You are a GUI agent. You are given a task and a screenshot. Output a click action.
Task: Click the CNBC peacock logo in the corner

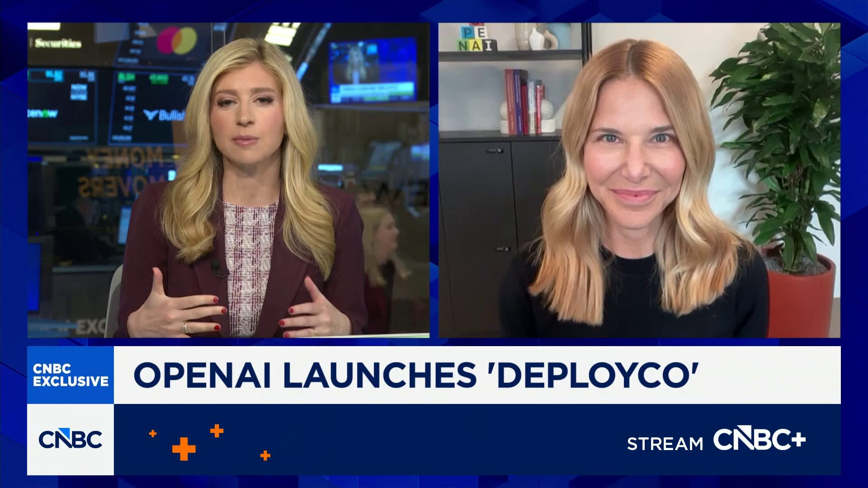coord(70,439)
